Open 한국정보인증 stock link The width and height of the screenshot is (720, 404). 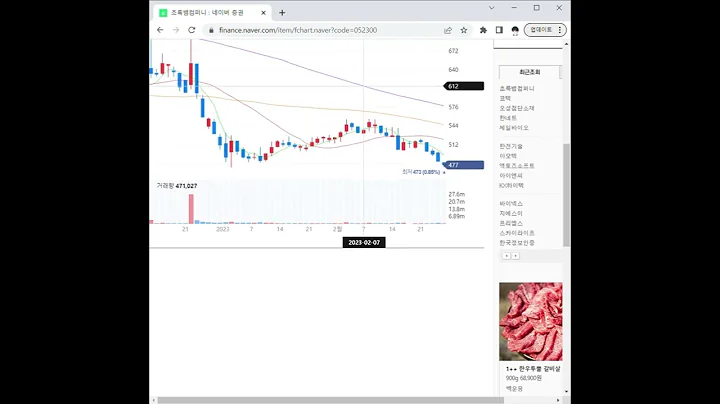coord(517,243)
